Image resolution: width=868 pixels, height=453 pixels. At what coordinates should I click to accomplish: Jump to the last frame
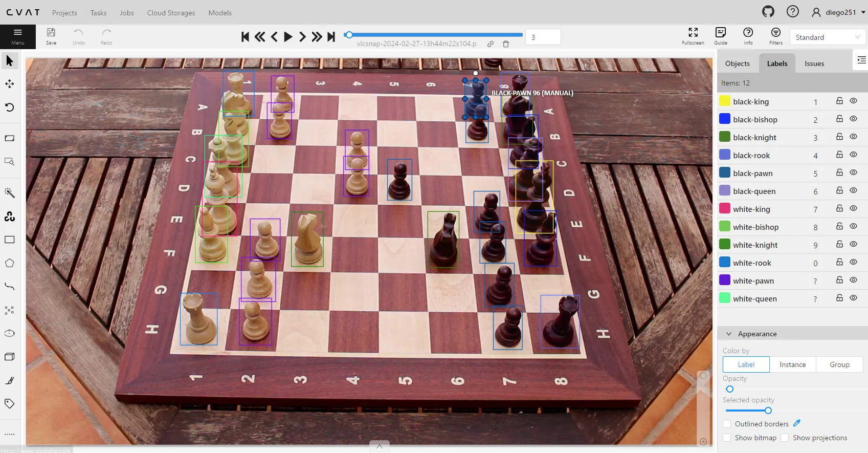[331, 36]
